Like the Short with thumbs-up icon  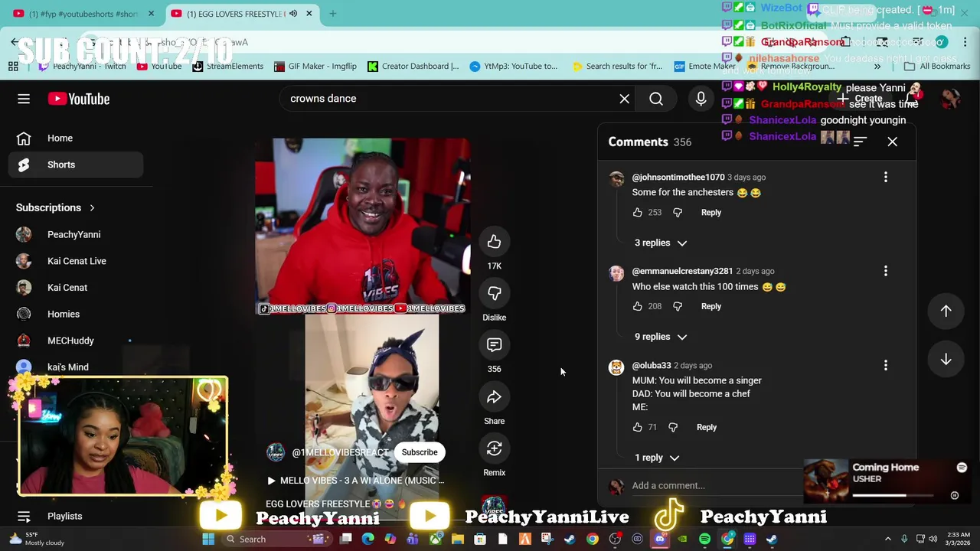click(x=494, y=242)
